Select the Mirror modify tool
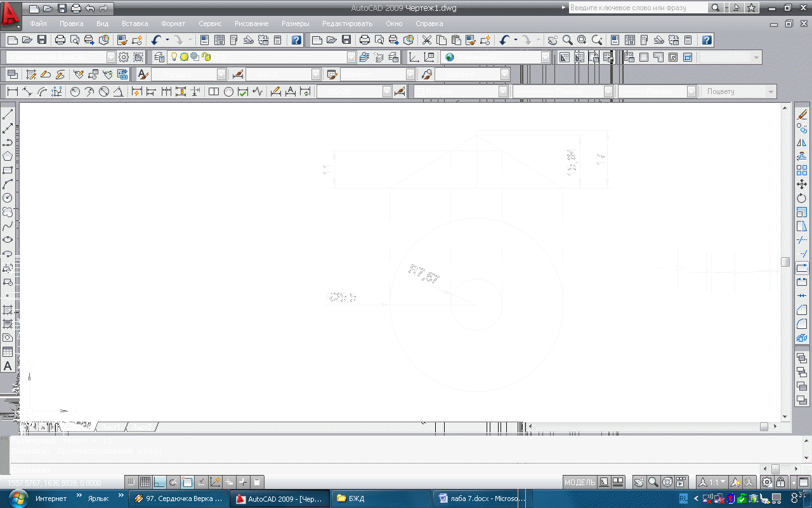This screenshot has width=812, height=508. (x=802, y=142)
